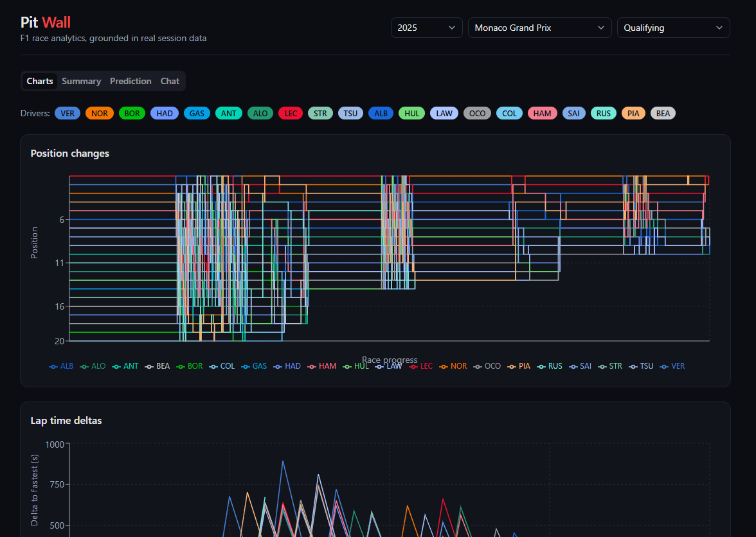
Task: Click SAI in the position chart legend
Action: (580, 366)
